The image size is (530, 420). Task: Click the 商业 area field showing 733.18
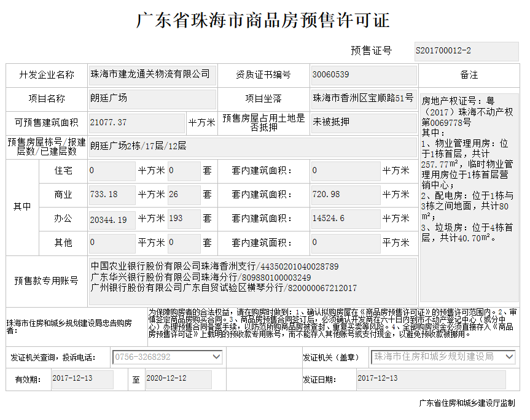click(112, 195)
